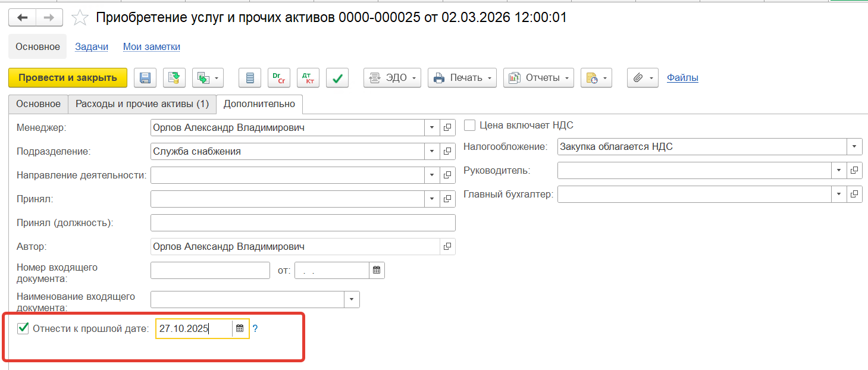Select the Дополнительно tab
The image size is (868, 370).
[x=259, y=104]
